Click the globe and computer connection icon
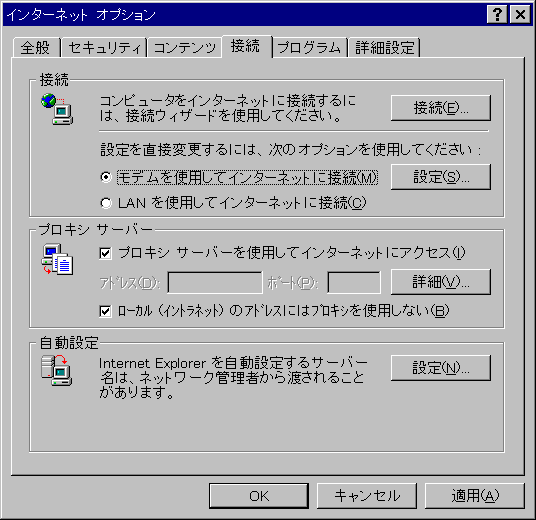Viewport: 536px width, 520px height. coord(57,109)
